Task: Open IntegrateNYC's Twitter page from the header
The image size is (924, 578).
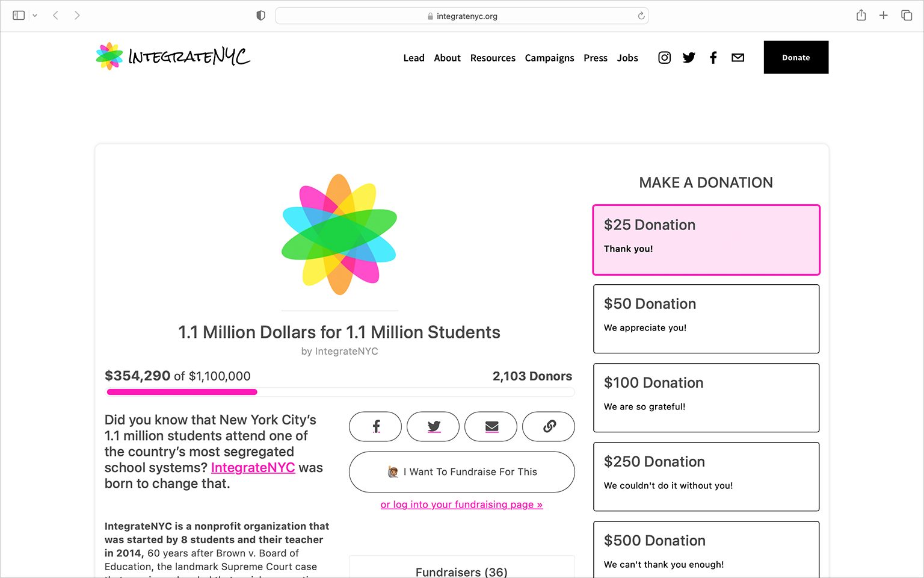Action: 689,57
